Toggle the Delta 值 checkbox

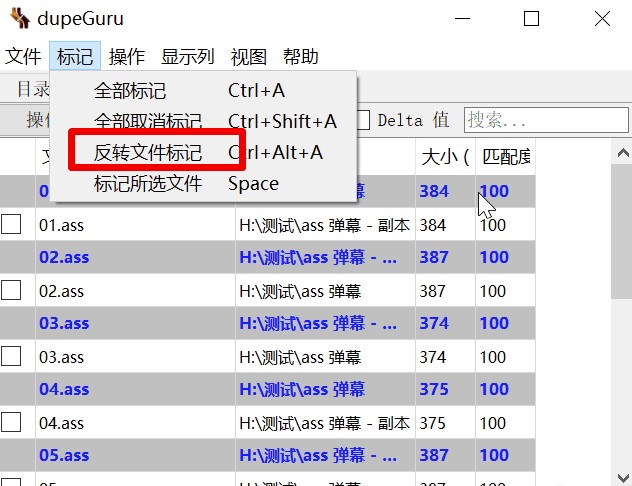coord(364,120)
